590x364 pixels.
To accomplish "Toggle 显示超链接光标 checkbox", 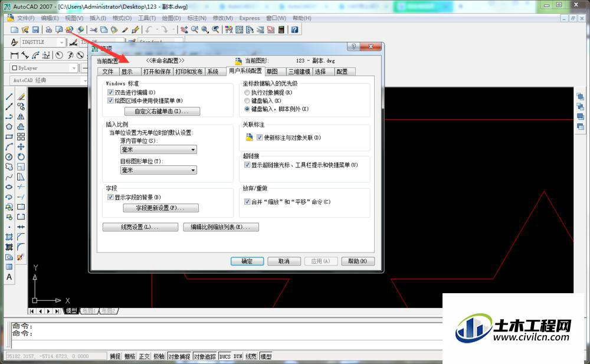I will point(247,165).
